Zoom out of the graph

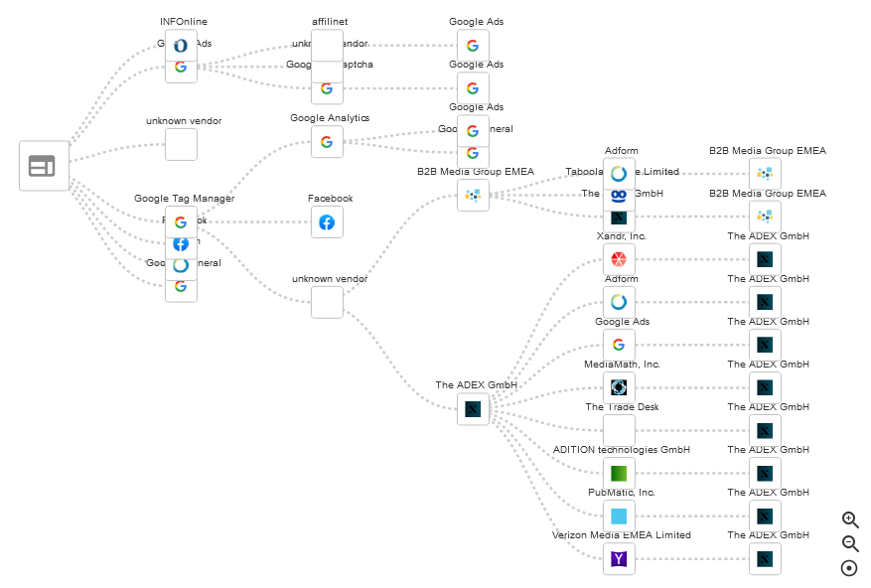click(x=850, y=543)
